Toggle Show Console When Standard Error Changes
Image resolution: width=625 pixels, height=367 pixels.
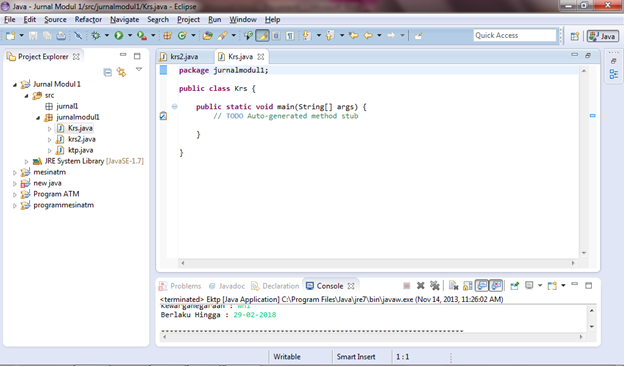pyautogui.click(x=496, y=286)
